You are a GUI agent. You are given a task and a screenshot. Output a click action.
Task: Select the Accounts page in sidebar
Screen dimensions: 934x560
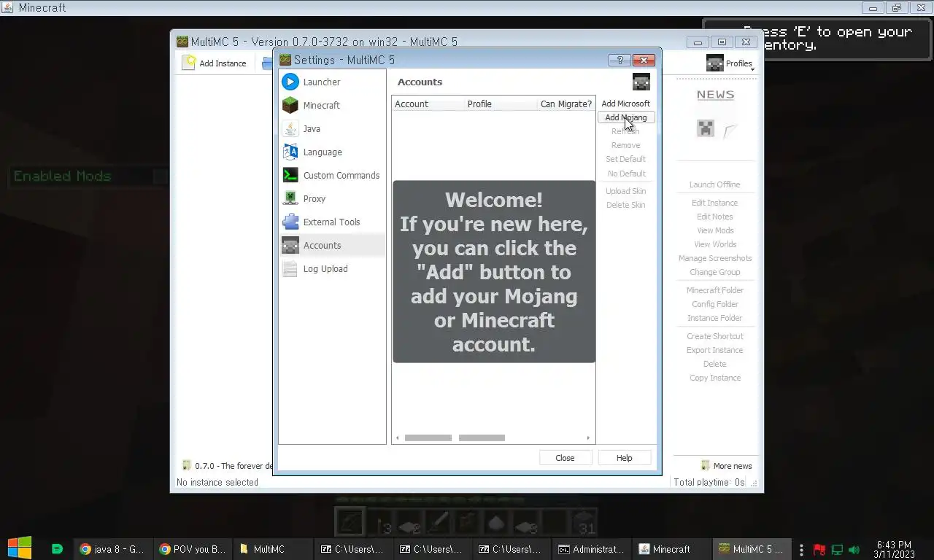point(333,245)
